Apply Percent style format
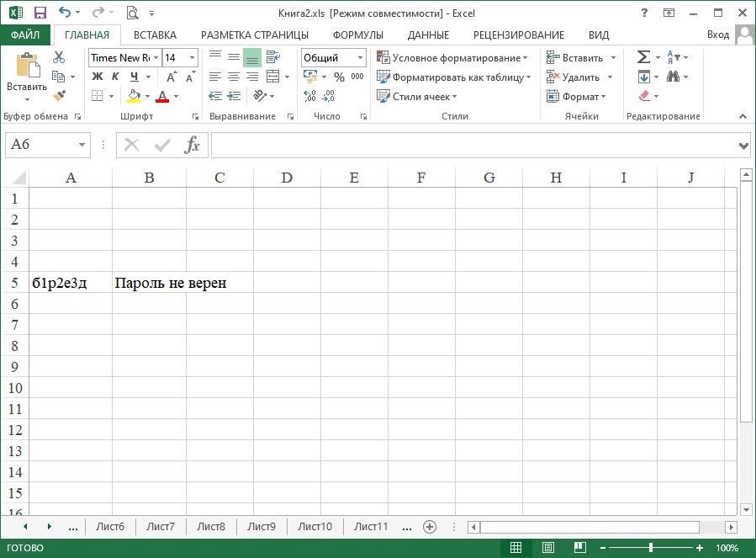Viewport: 756px width, 558px height. (x=340, y=77)
